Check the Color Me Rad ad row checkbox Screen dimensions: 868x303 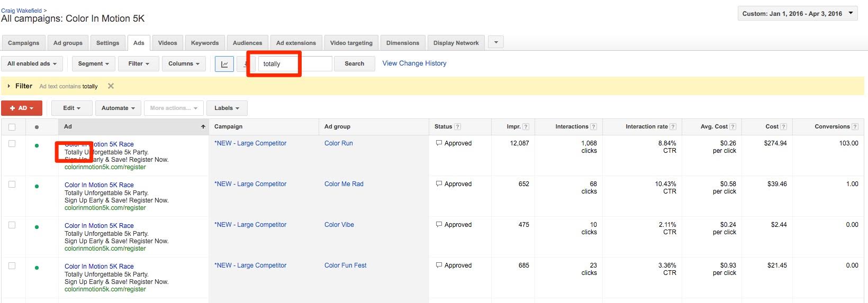[12, 185]
